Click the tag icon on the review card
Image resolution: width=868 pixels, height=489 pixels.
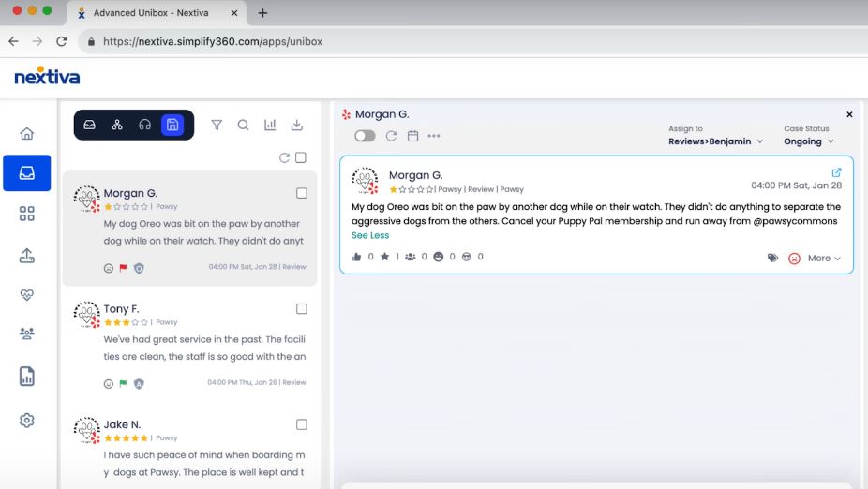click(x=772, y=258)
